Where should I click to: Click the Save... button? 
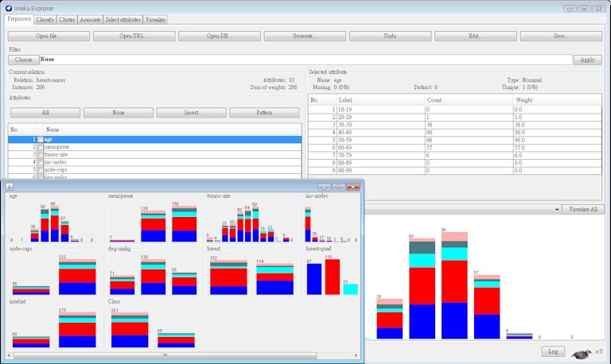coord(561,36)
